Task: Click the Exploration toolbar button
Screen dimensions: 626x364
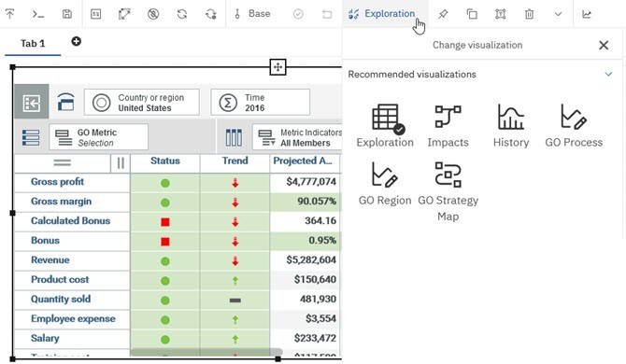Action: (381, 14)
